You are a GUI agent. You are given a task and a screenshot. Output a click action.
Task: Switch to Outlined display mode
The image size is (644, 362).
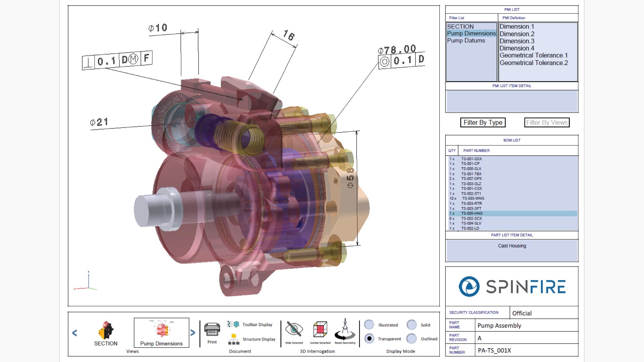[x=412, y=339]
